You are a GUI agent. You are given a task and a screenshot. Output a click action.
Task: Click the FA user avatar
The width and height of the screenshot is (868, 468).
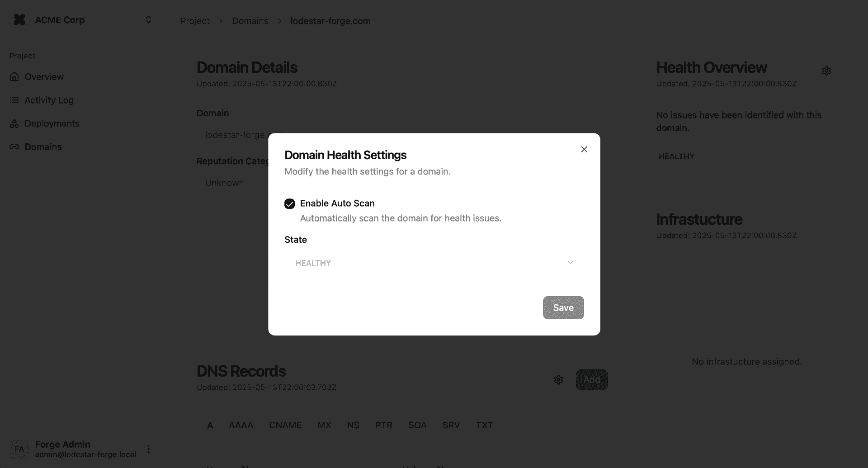click(19, 449)
